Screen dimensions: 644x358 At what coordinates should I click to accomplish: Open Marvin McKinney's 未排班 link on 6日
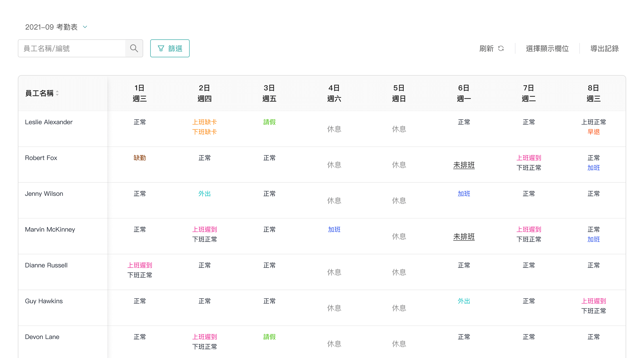[x=464, y=237]
